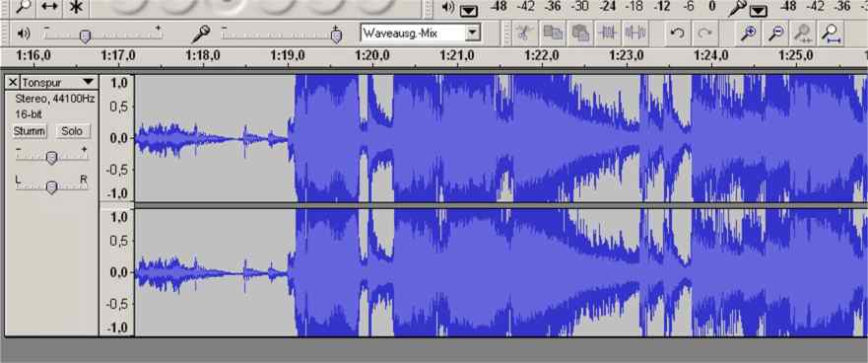Viewport: 868px width, 363px height.
Task: Undo the last action
Action: click(x=677, y=34)
